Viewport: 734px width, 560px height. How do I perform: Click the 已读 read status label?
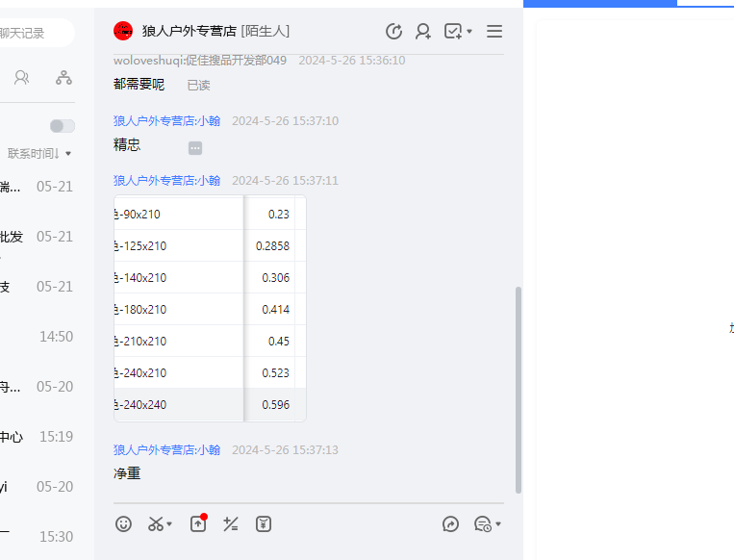tap(198, 86)
